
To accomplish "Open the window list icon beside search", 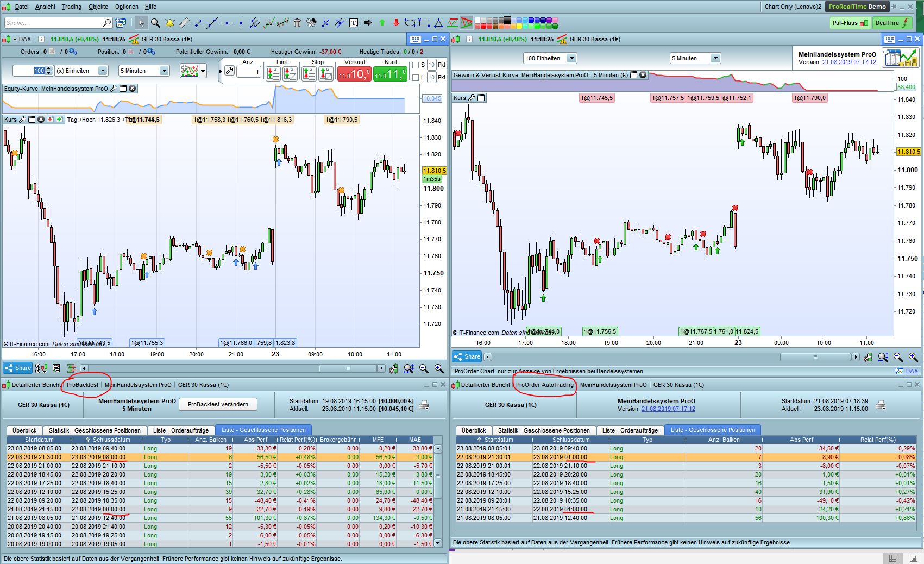I will coord(121,23).
